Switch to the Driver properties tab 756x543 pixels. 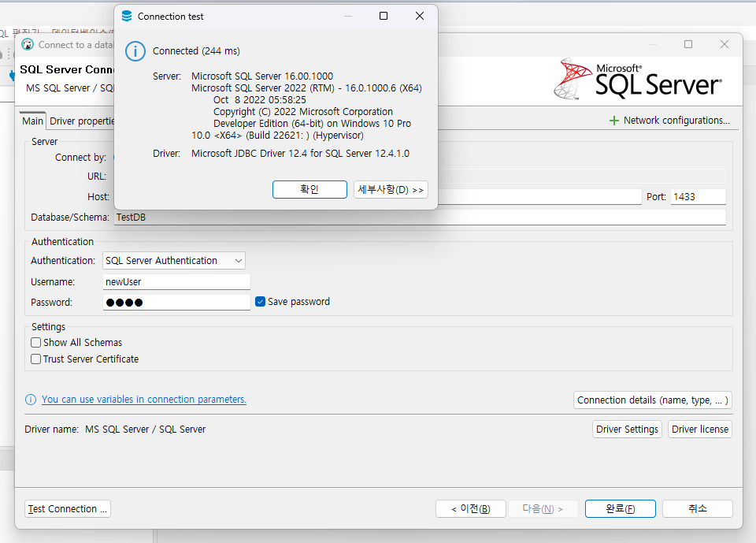click(x=81, y=121)
